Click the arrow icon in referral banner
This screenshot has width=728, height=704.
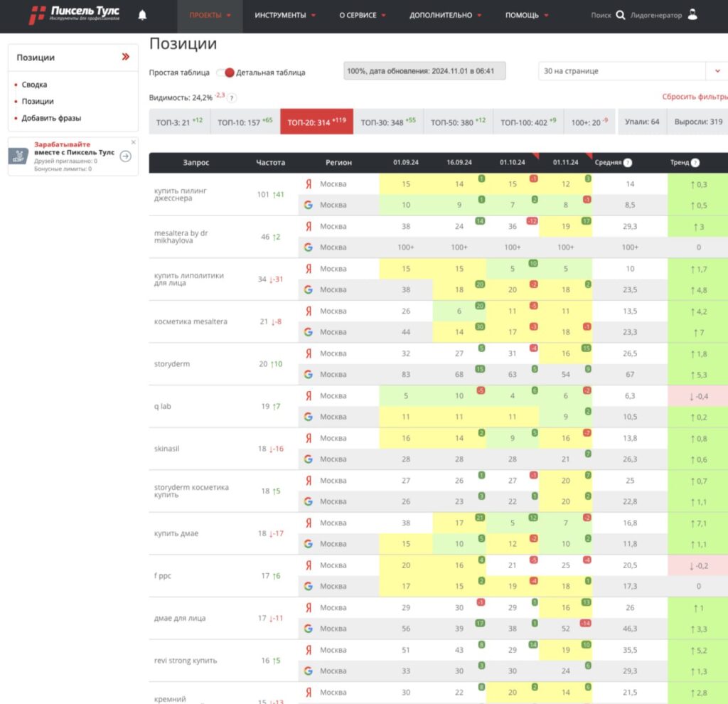126,156
